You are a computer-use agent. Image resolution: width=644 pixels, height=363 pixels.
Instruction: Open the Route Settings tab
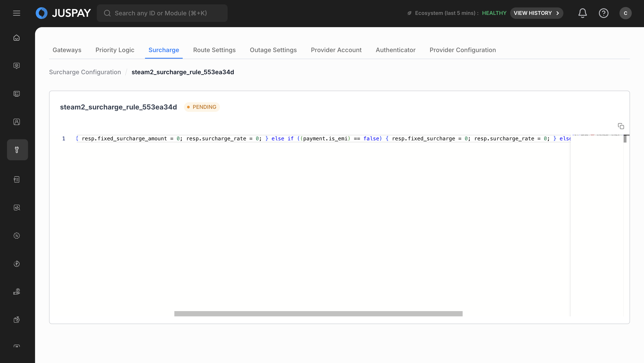(214, 50)
